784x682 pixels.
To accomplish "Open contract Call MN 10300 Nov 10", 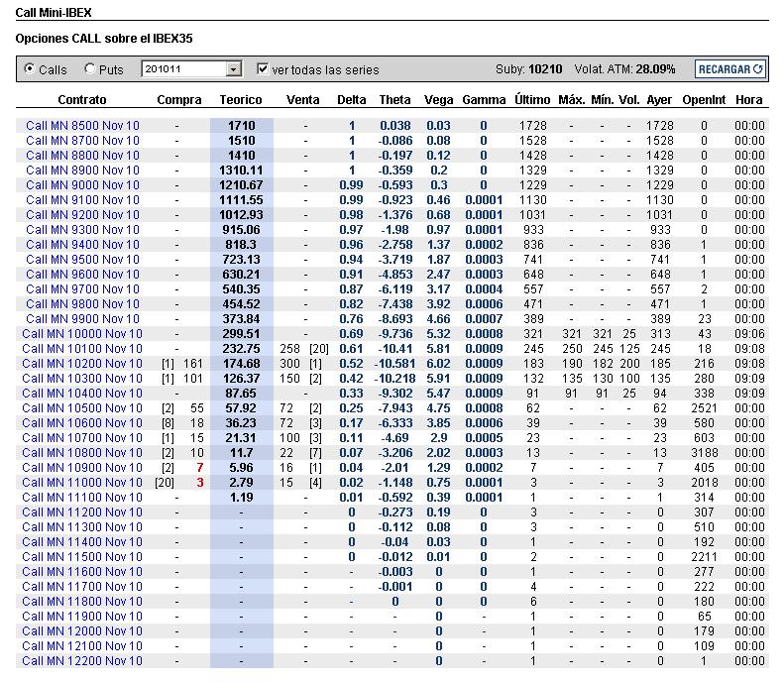I will [x=82, y=379].
